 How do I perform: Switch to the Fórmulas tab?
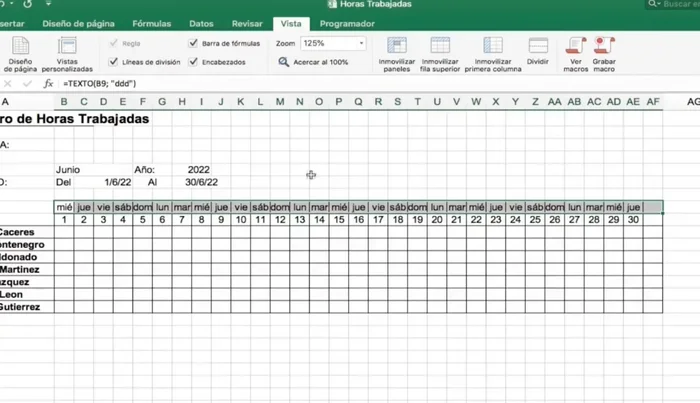(x=151, y=23)
